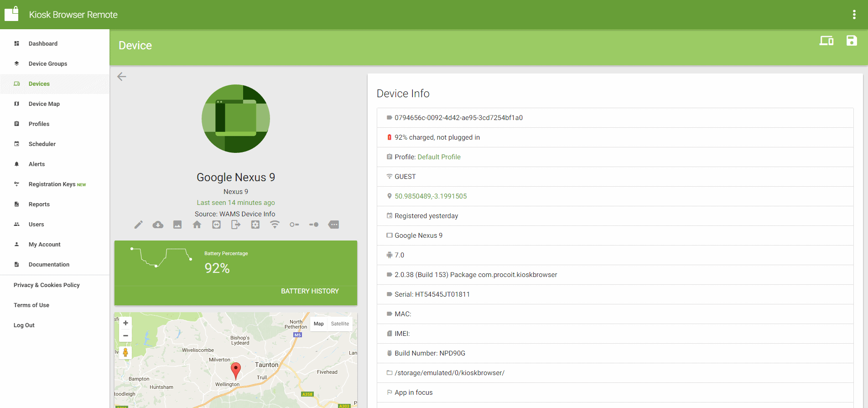
Task: Click the Street View pegman icon
Action: pyautogui.click(x=125, y=352)
